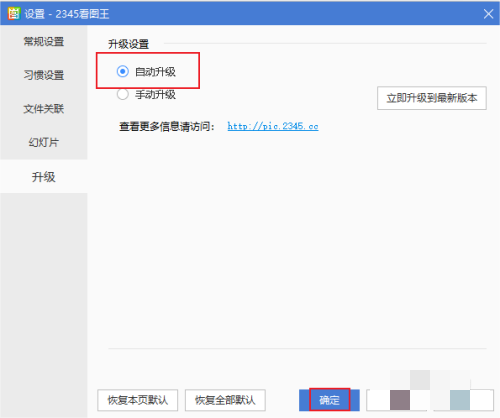Viewport: 500px width, 418px height.
Task: Click the 升级设置 section heading
Action: (128, 44)
